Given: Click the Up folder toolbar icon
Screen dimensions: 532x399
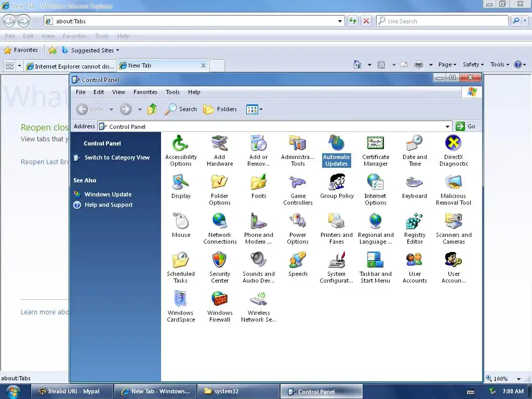Looking at the screenshot, I should [x=152, y=109].
